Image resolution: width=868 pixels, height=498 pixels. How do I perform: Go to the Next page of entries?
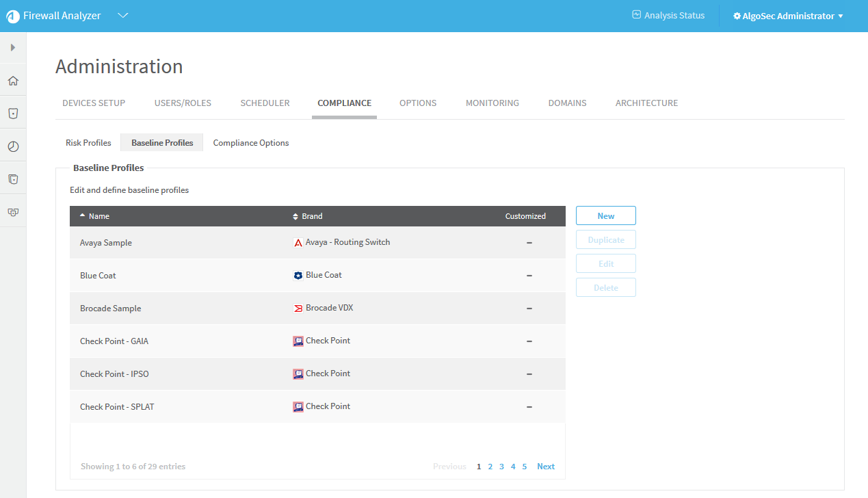pyautogui.click(x=545, y=467)
